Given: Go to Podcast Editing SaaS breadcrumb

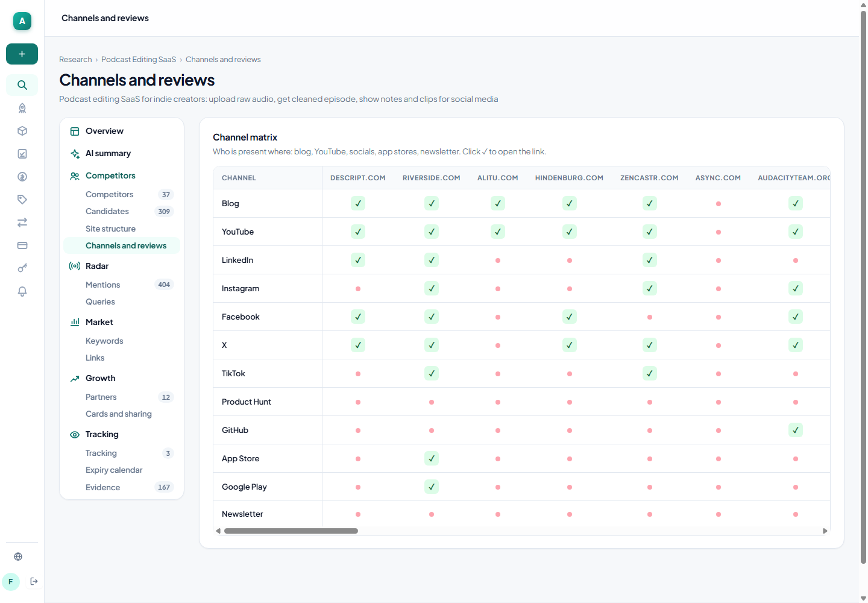Looking at the screenshot, I should tap(139, 59).
